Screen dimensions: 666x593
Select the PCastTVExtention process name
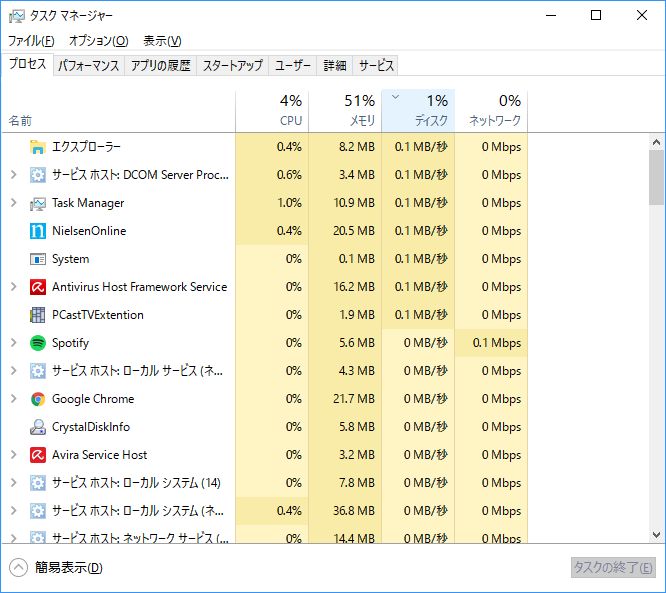(98, 315)
